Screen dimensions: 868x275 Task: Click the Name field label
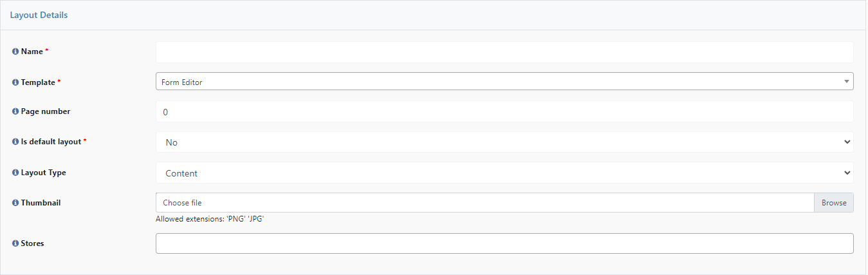pos(32,52)
